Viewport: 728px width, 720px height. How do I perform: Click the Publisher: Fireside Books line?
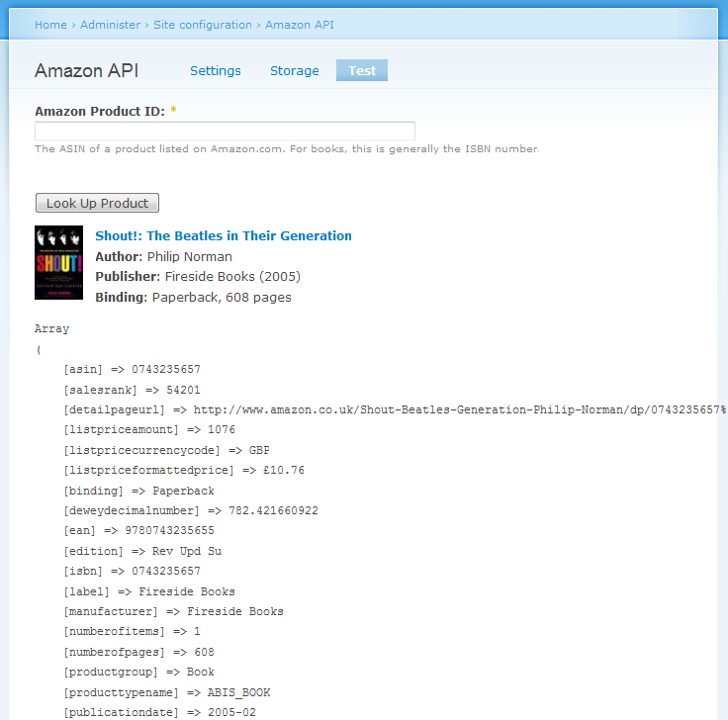pos(198,277)
